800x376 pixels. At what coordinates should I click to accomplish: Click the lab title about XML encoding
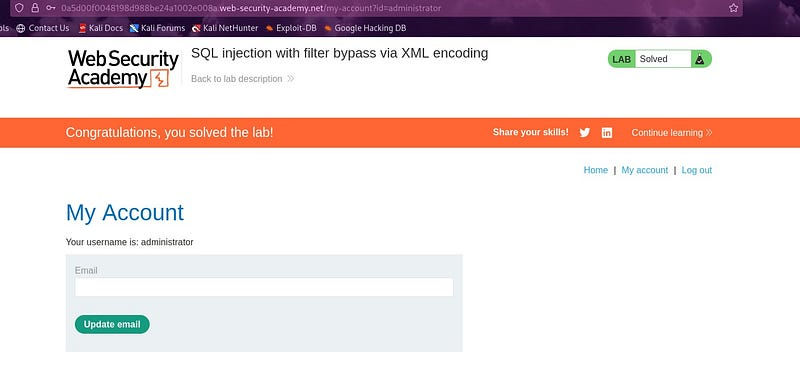(339, 53)
